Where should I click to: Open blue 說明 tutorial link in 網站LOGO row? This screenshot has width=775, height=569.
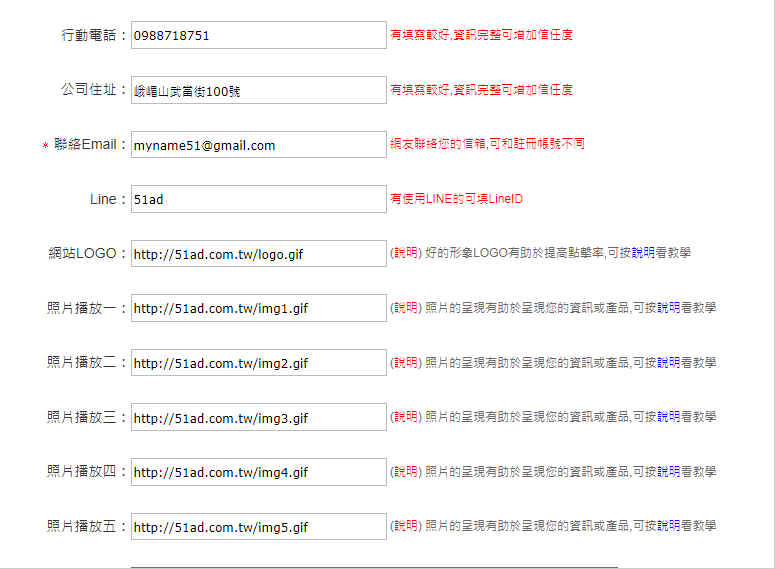[x=643, y=253]
